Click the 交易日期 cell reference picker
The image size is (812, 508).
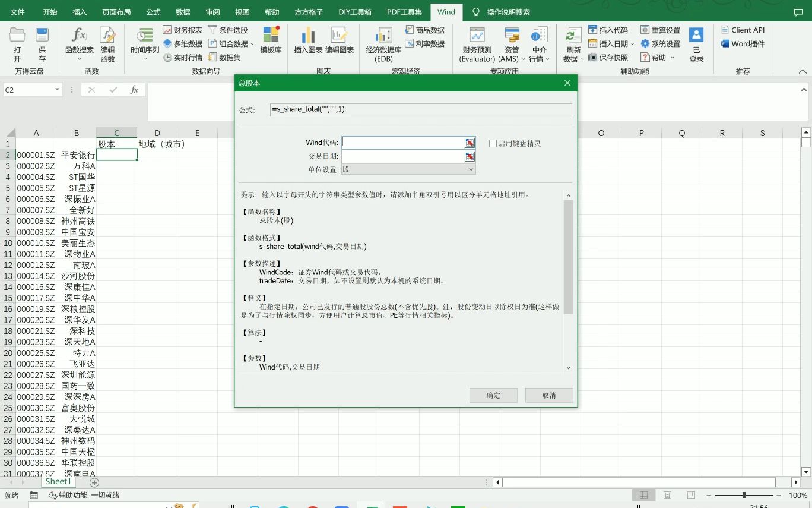470,155
